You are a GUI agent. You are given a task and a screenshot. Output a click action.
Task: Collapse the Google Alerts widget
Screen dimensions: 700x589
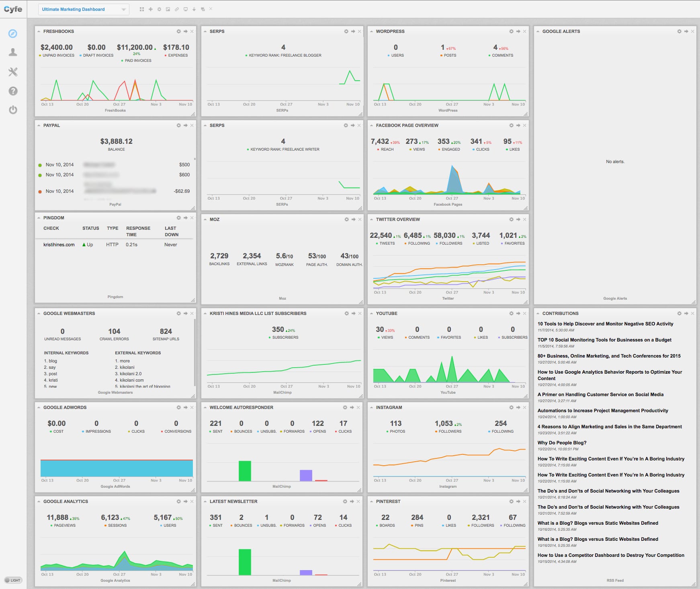coord(538,31)
